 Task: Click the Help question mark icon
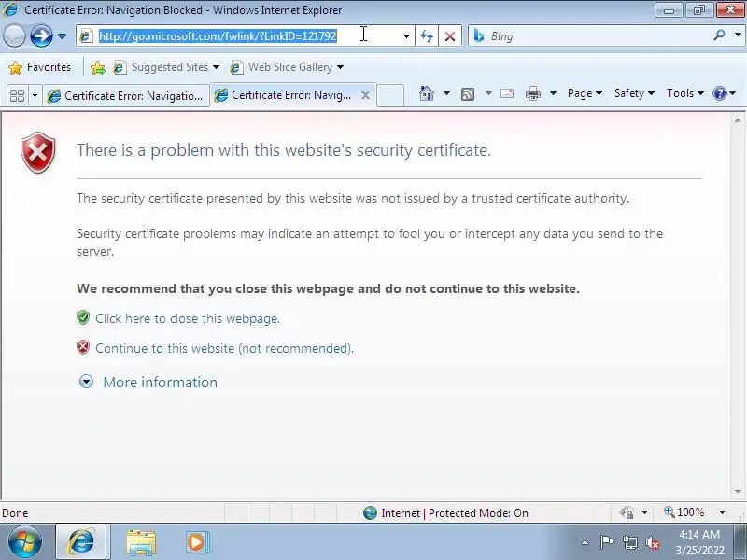[720, 93]
